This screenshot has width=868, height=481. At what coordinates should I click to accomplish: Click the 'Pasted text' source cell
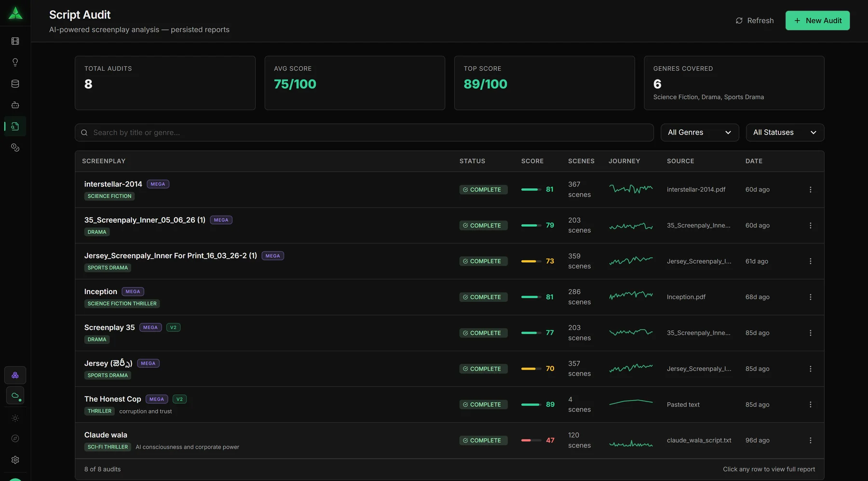683,405
